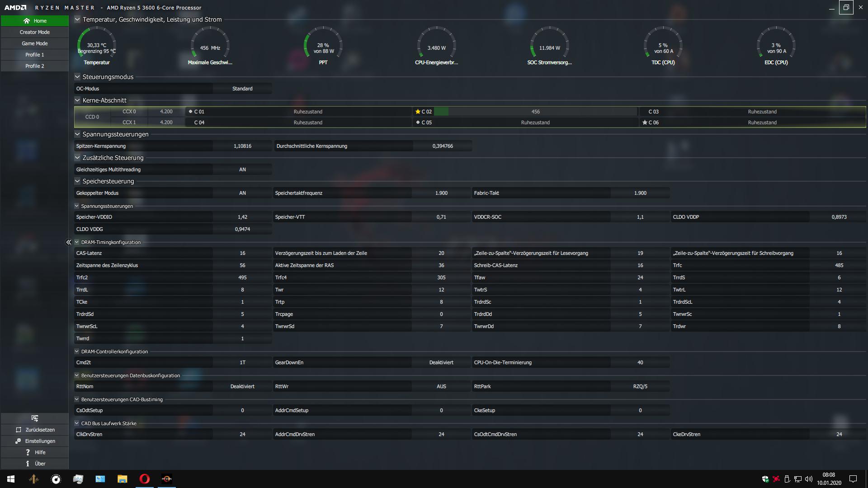The width and height of the screenshot is (868, 488).
Task: Open the Hilfe help entry
Action: pos(35,452)
